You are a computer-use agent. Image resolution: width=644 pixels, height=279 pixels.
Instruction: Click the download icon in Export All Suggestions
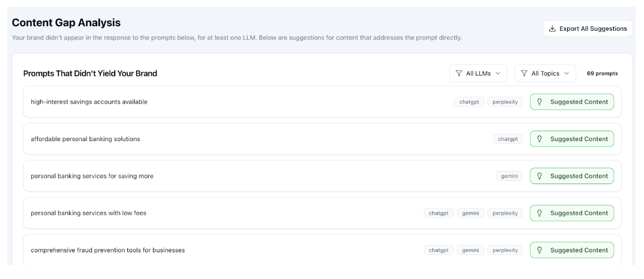click(553, 29)
